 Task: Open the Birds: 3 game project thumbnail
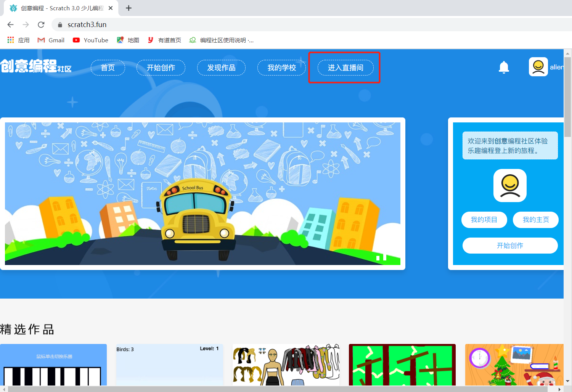click(x=170, y=365)
